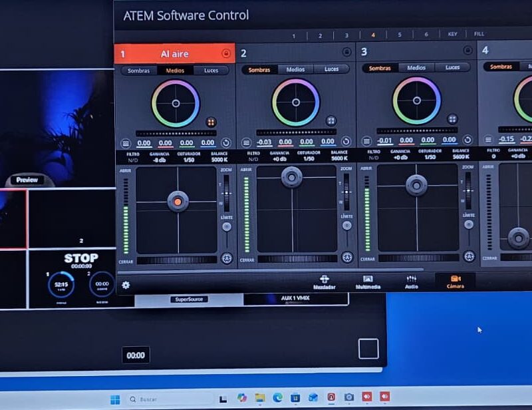Select the Cámara page icon
This screenshot has height=410, width=532.
pyautogui.click(x=456, y=282)
